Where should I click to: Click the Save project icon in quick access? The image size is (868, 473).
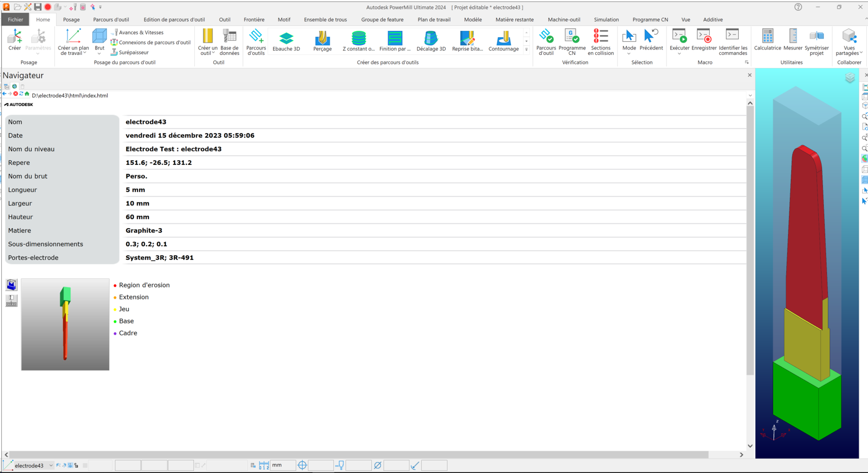tap(38, 7)
